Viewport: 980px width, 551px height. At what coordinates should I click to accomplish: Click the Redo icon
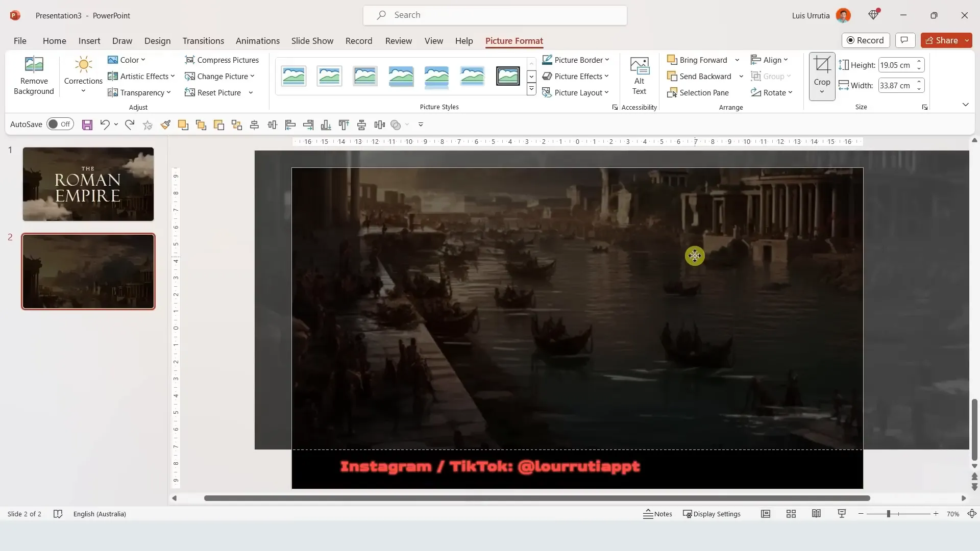130,124
